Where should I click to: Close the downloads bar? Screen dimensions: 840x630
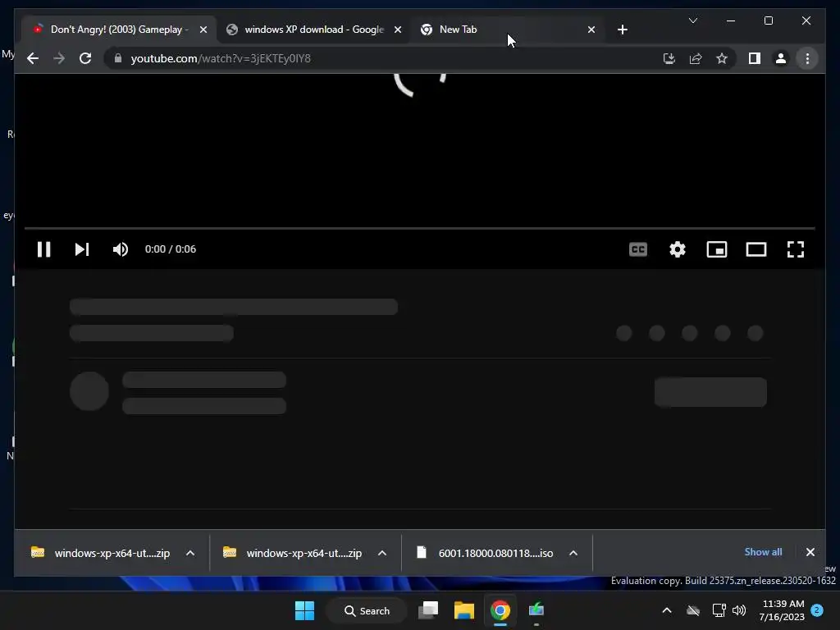coord(810,552)
